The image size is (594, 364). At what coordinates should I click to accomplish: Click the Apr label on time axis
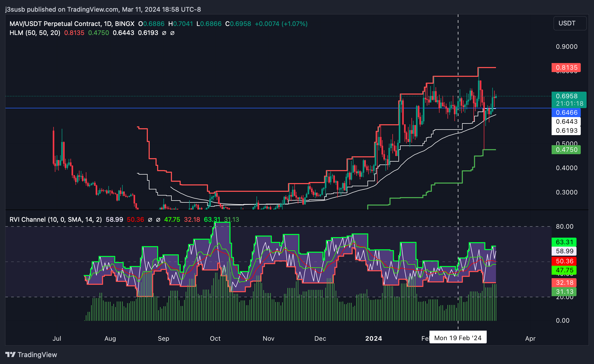(530, 339)
